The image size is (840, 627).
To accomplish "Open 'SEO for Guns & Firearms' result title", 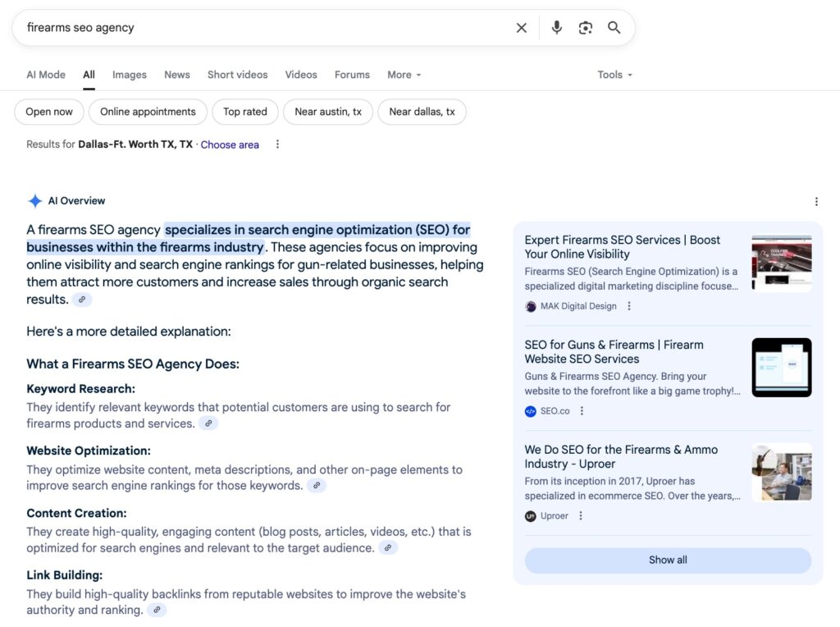I will click(614, 352).
